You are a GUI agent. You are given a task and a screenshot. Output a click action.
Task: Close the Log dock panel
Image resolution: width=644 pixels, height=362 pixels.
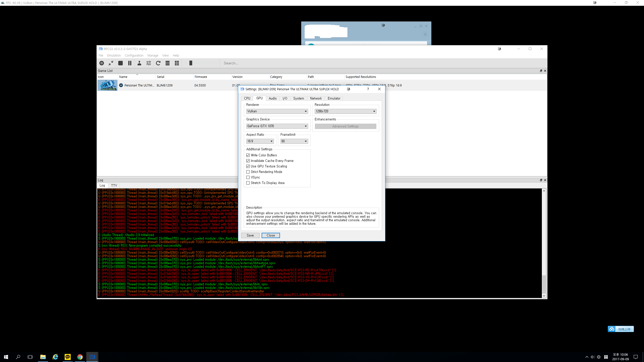[545, 180]
